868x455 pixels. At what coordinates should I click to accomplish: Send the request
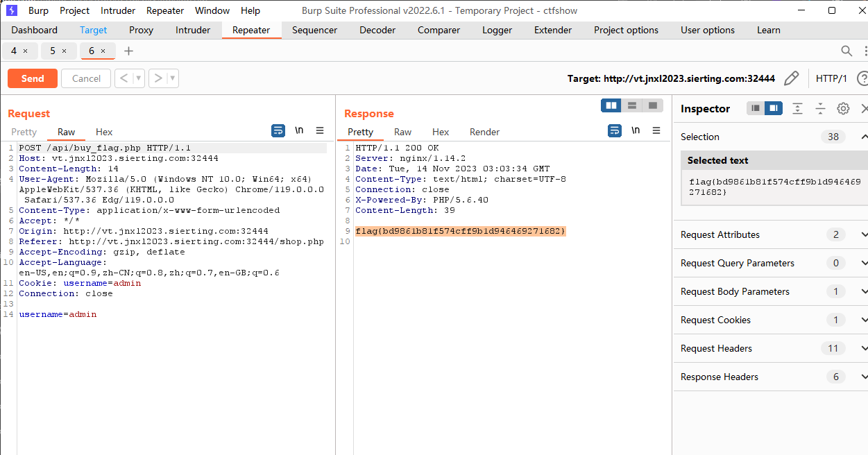(x=33, y=78)
